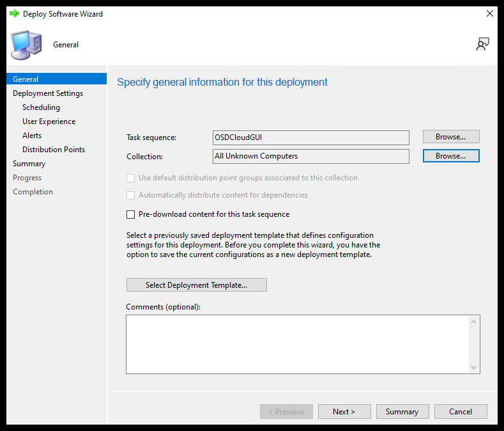Close the Deploy Software Wizard window
Image resolution: width=504 pixels, height=431 pixels.
tap(489, 13)
